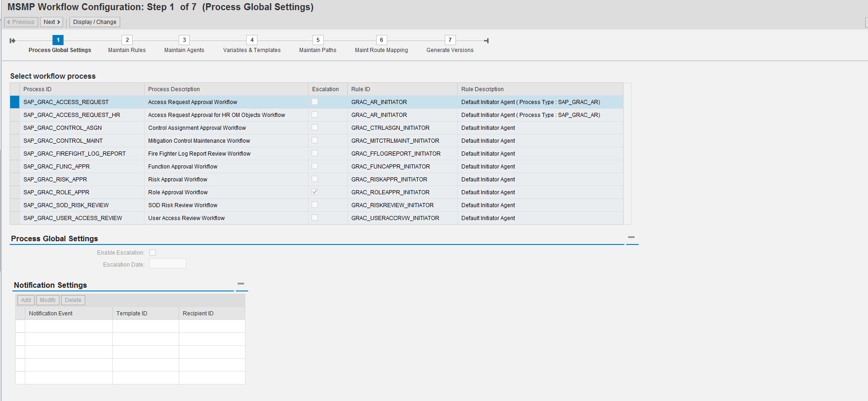Collapse the Process Global Settings panel

[631, 237]
